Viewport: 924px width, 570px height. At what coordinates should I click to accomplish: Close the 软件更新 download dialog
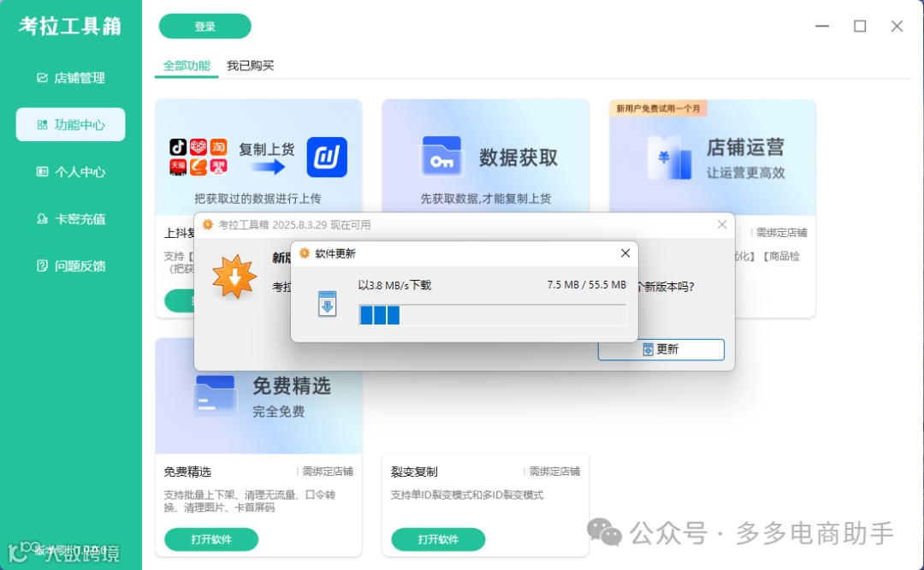tap(625, 252)
